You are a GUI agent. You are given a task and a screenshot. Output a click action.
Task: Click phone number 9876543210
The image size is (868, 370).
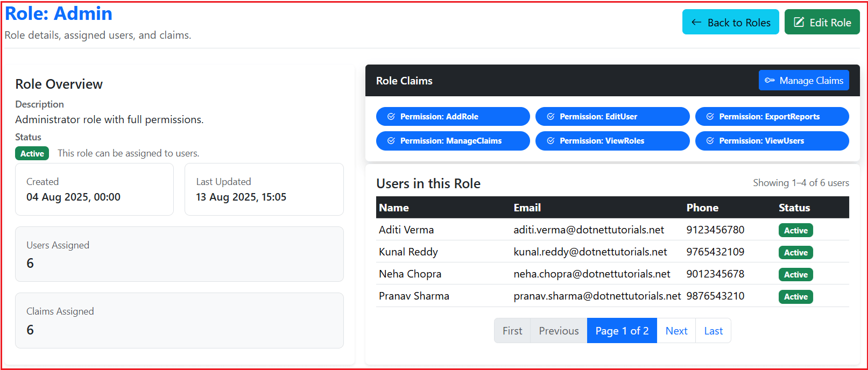(715, 296)
